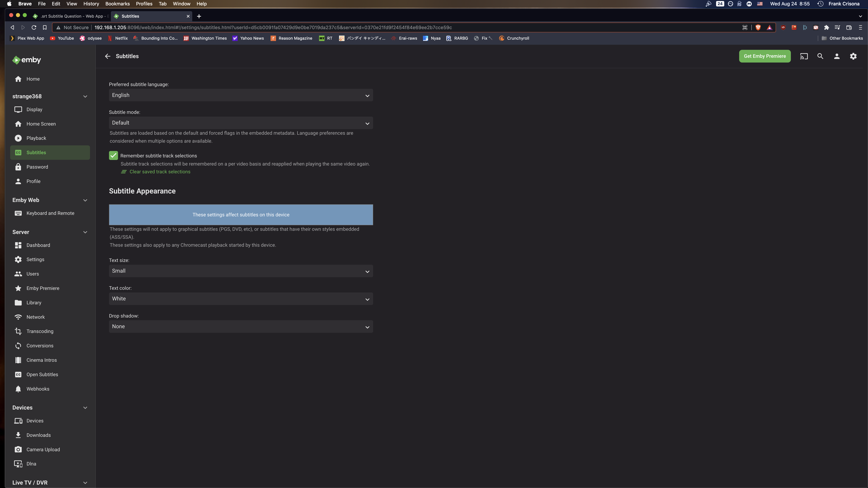Click Clear saved track selections
868x488 pixels.
coord(159,171)
